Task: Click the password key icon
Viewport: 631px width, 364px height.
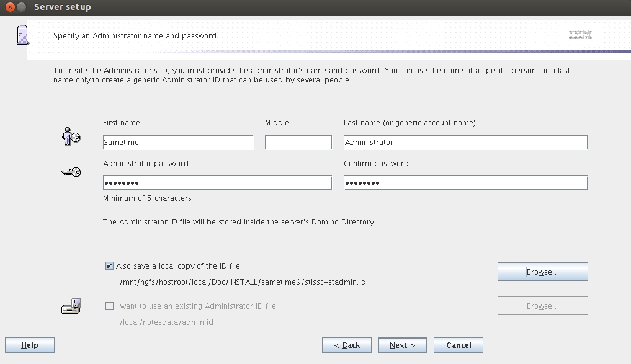Action: [71, 172]
